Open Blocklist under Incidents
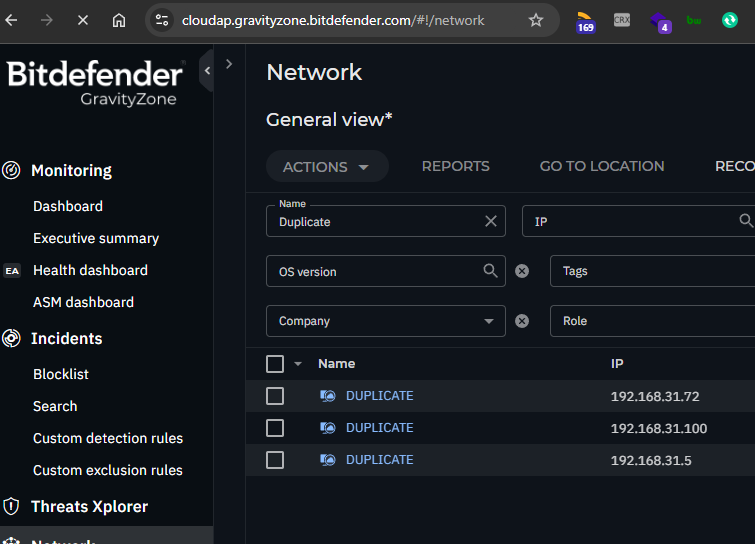 61,374
